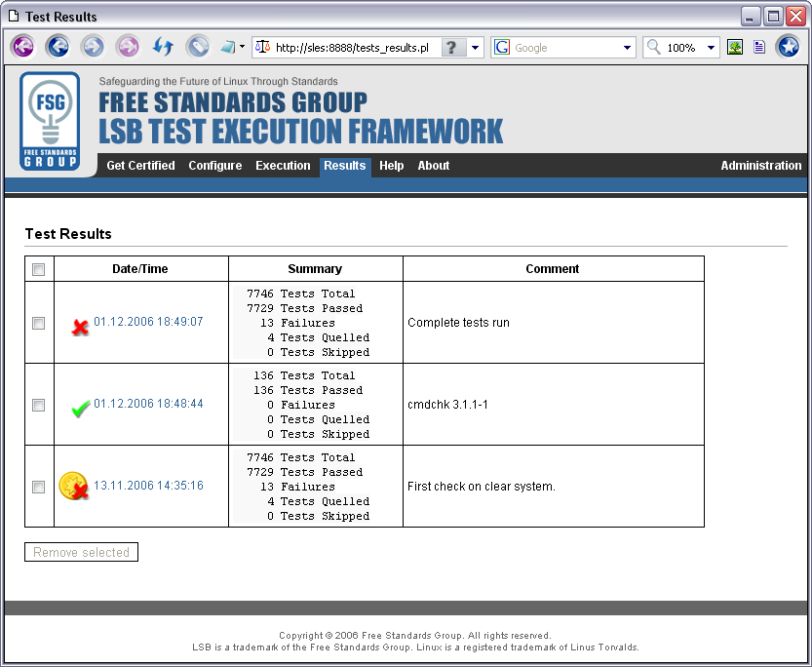Click the magnifier zoom icon
Screen dimensions: 812x667
coord(654,47)
